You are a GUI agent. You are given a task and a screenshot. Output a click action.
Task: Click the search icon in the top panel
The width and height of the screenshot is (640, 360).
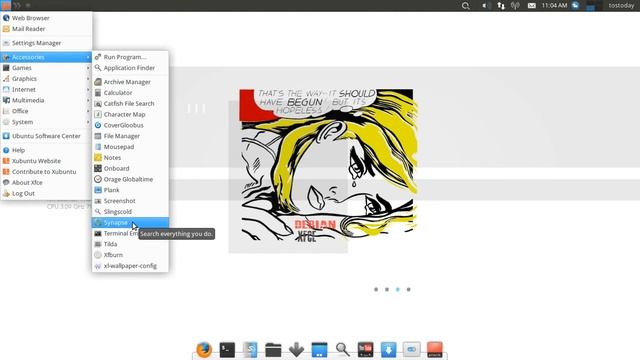click(465, 6)
